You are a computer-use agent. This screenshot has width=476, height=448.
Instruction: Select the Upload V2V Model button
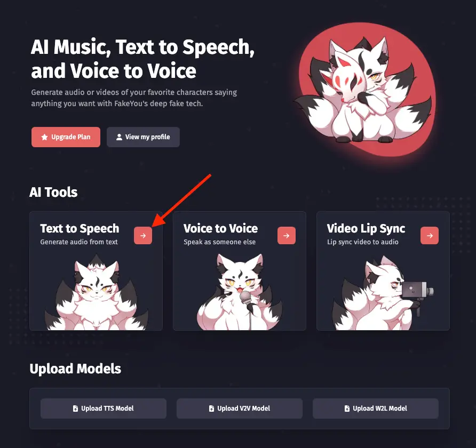(x=240, y=408)
